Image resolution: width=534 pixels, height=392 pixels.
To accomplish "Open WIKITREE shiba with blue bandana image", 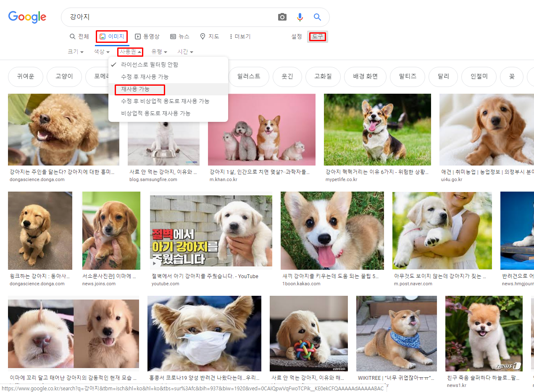I will coord(397,334).
